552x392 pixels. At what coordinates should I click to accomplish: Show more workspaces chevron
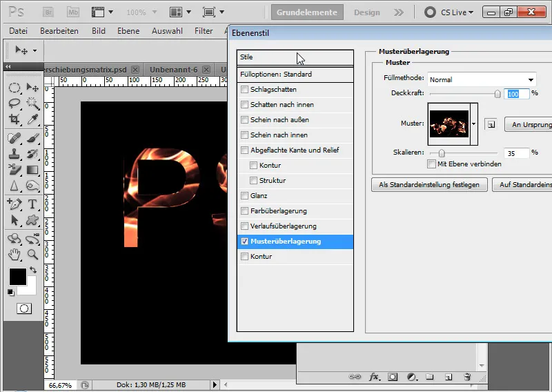coord(399,12)
